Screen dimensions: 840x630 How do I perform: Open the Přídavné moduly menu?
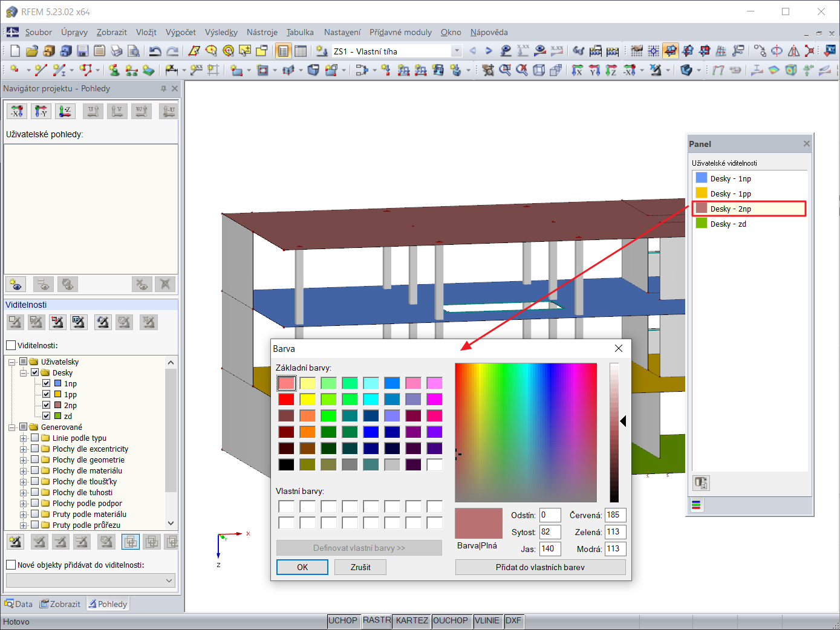tap(400, 32)
